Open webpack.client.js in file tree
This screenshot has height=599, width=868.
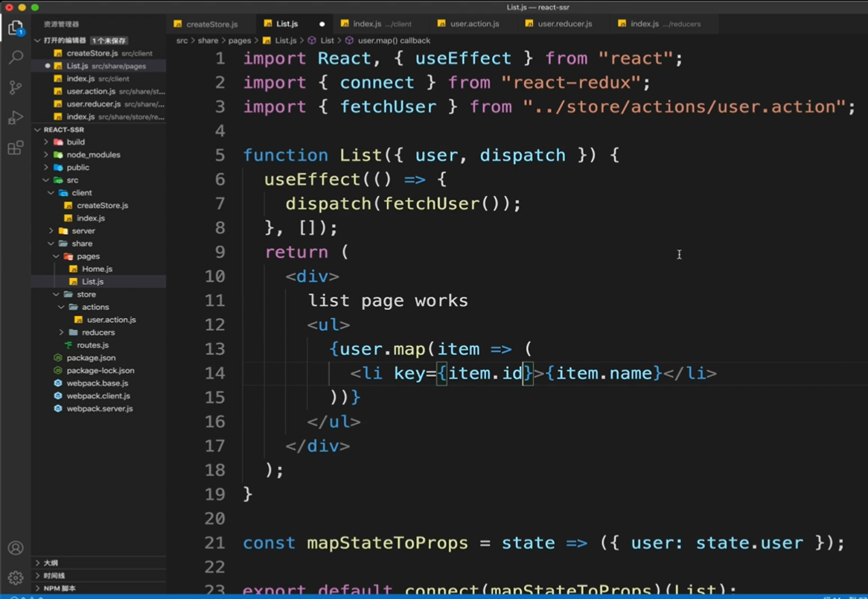click(99, 396)
